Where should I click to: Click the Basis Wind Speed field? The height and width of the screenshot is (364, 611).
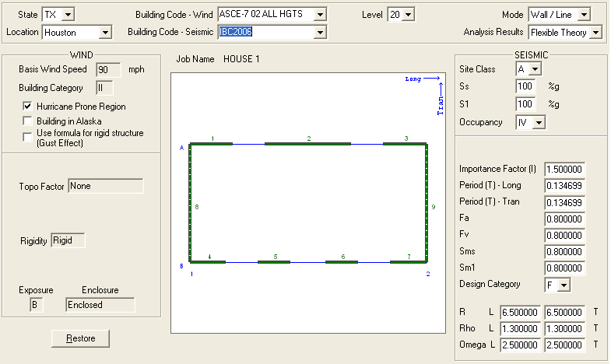pyautogui.click(x=108, y=69)
